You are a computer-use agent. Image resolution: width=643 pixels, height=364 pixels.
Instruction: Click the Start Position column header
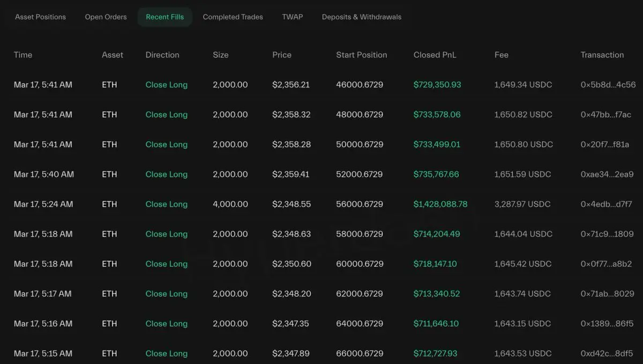pyautogui.click(x=361, y=55)
